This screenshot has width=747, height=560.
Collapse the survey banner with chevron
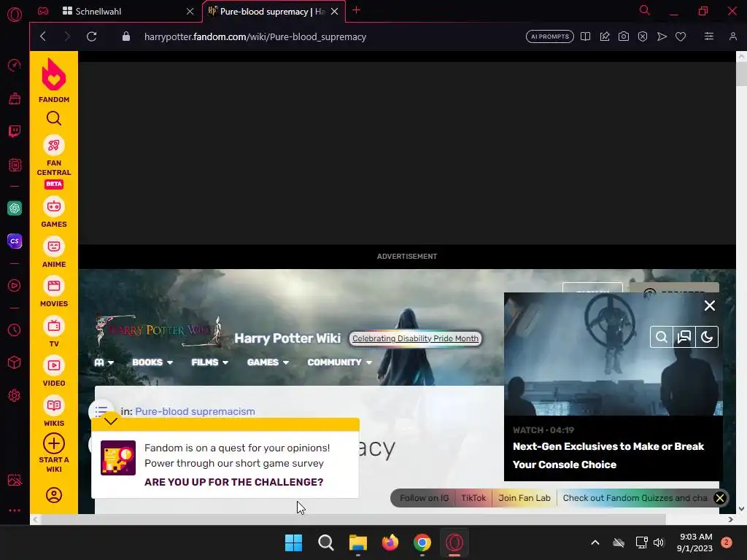coord(111,421)
